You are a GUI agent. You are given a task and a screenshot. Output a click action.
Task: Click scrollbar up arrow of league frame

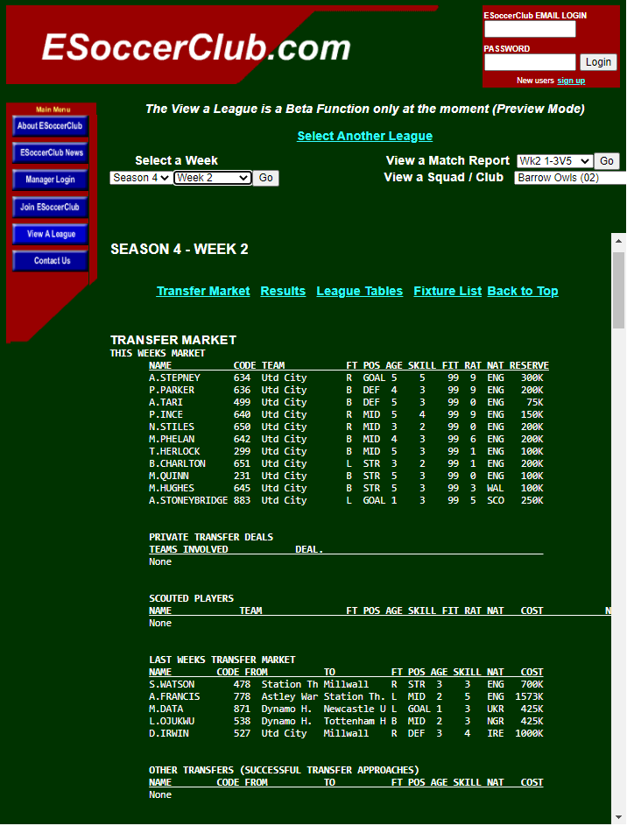(x=618, y=241)
